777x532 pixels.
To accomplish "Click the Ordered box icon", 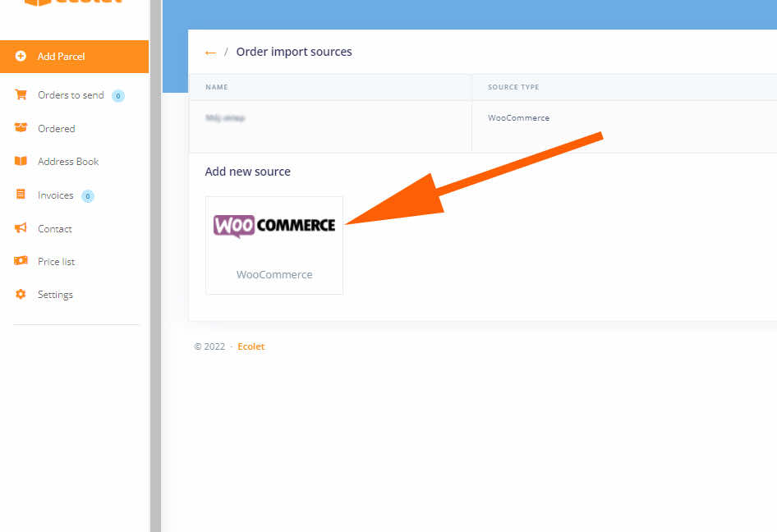I will (x=21, y=128).
